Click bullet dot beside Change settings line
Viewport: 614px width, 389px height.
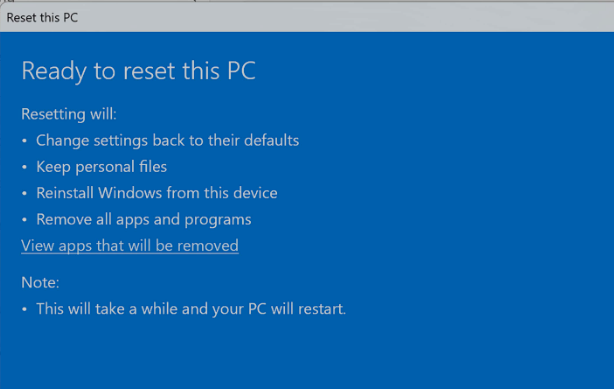coord(24,141)
